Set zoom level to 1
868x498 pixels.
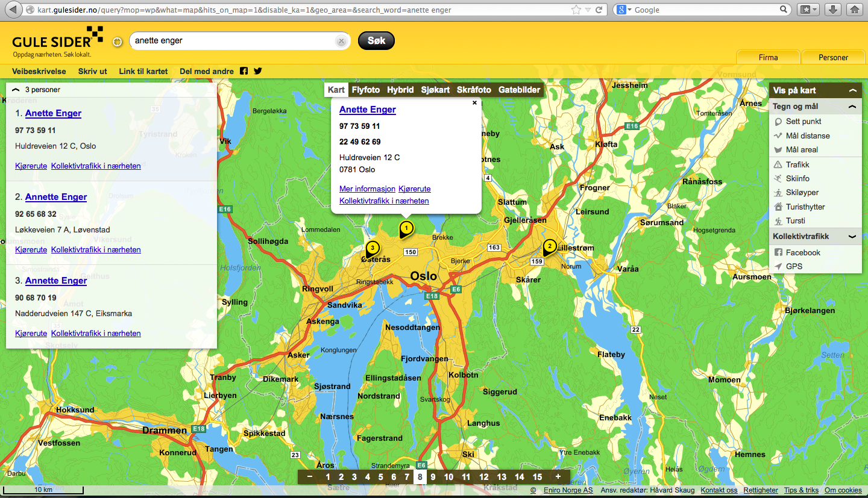pyautogui.click(x=328, y=477)
